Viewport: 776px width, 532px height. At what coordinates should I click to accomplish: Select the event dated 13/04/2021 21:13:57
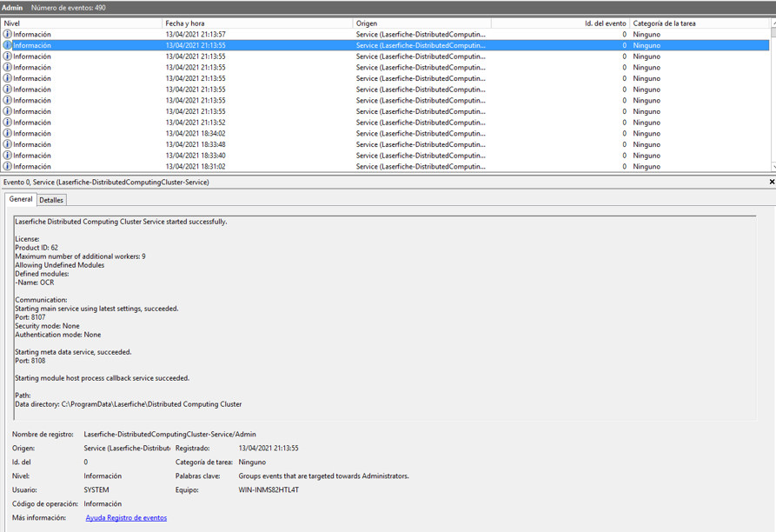[386, 34]
